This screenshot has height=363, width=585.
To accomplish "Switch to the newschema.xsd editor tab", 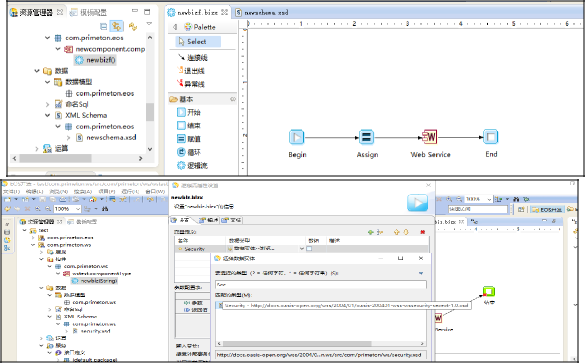I will coord(262,12).
